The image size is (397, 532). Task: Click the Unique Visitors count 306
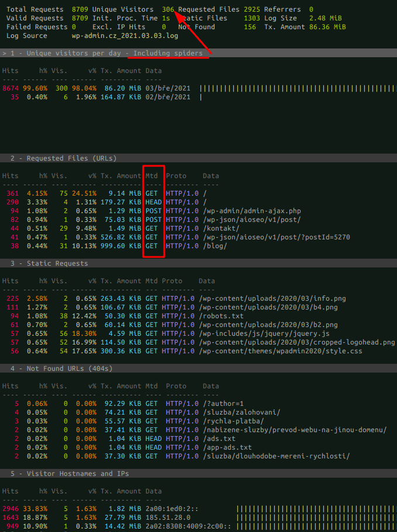(x=168, y=9)
